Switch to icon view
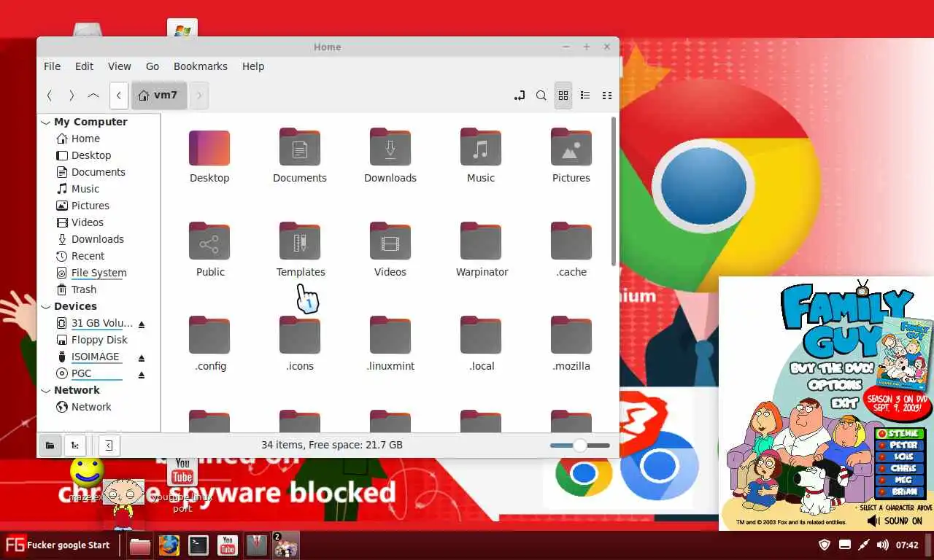This screenshot has height=560, width=934. click(x=563, y=96)
